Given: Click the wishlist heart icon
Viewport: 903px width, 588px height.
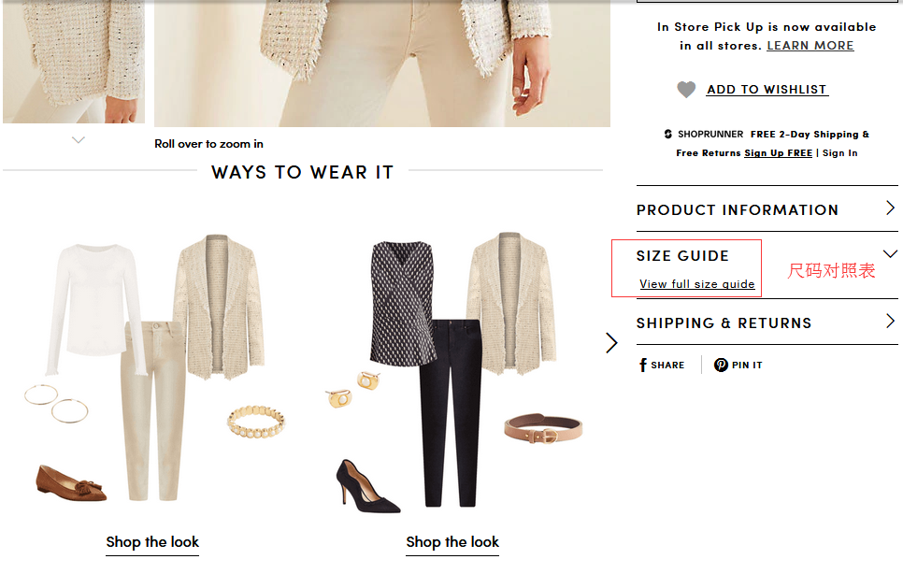Looking at the screenshot, I should (x=686, y=90).
